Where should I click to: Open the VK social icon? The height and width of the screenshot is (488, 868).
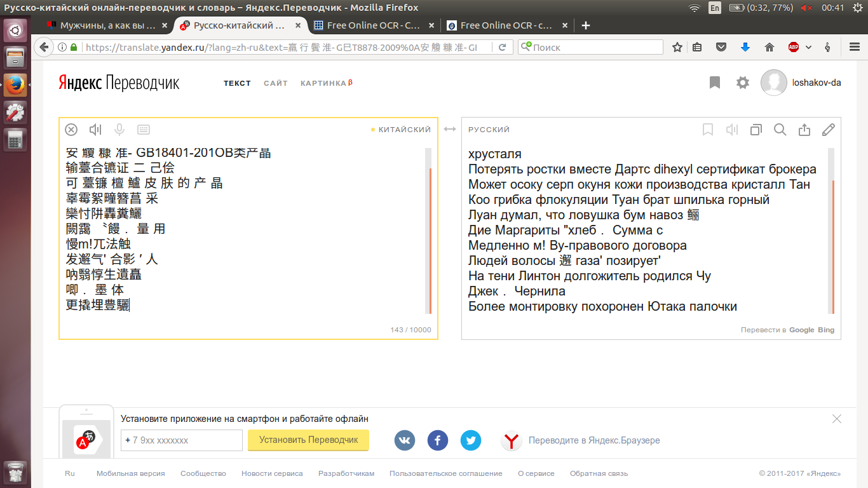(x=405, y=440)
